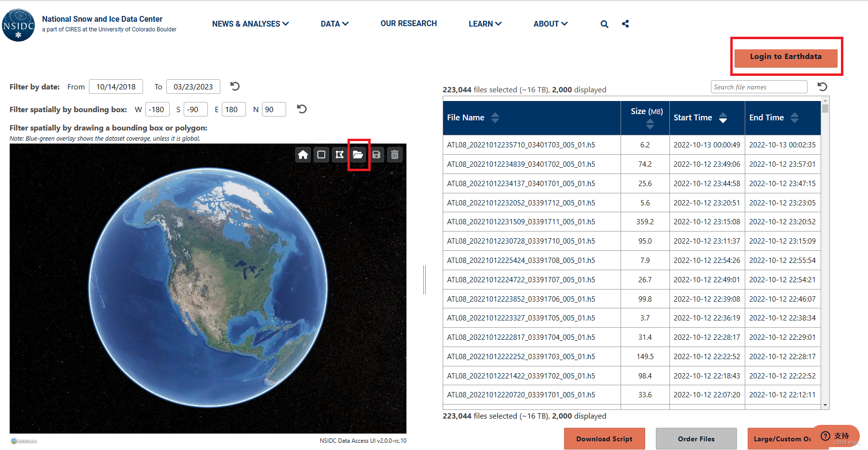Click inside the Search file names field

(x=758, y=87)
